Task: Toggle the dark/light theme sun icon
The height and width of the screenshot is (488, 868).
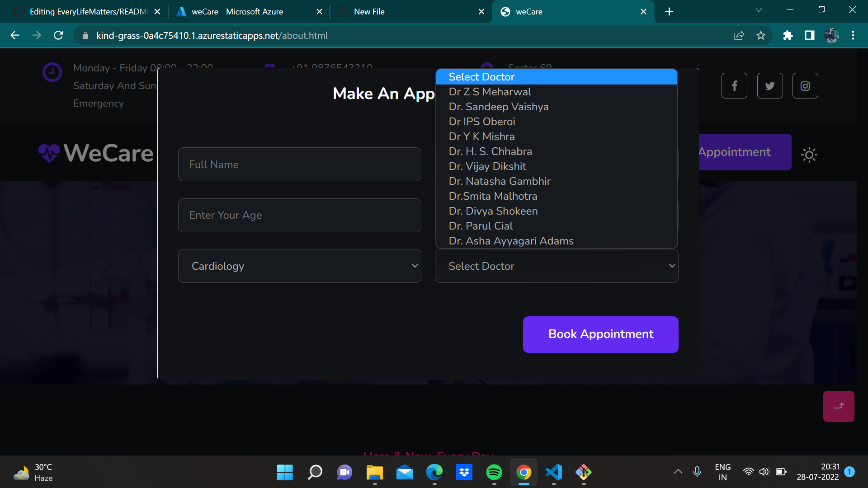Action: tap(809, 155)
